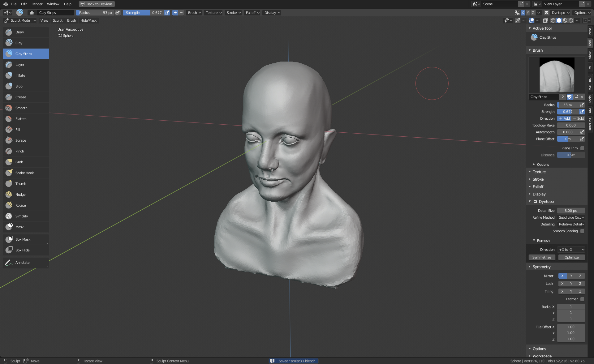Choose the Smooth brush tool

click(21, 108)
